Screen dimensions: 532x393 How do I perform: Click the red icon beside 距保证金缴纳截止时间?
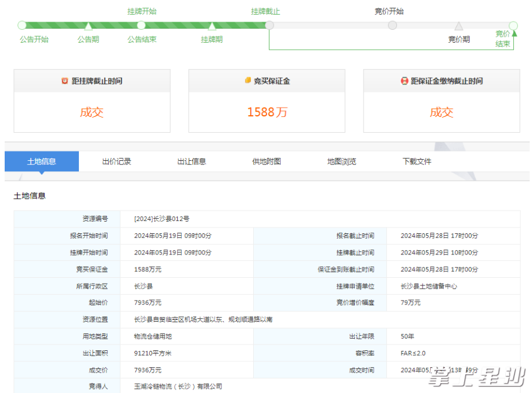pyautogui.click(x=405, y=81)
